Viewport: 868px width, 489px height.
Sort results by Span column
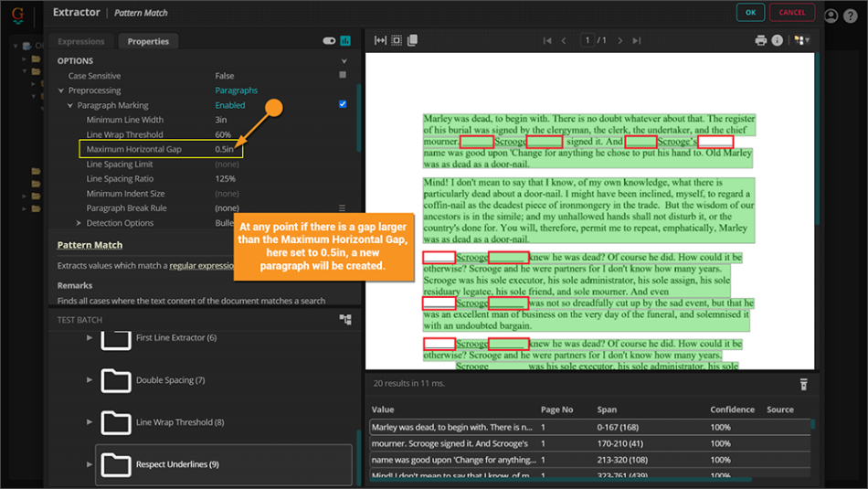[607, 409]
